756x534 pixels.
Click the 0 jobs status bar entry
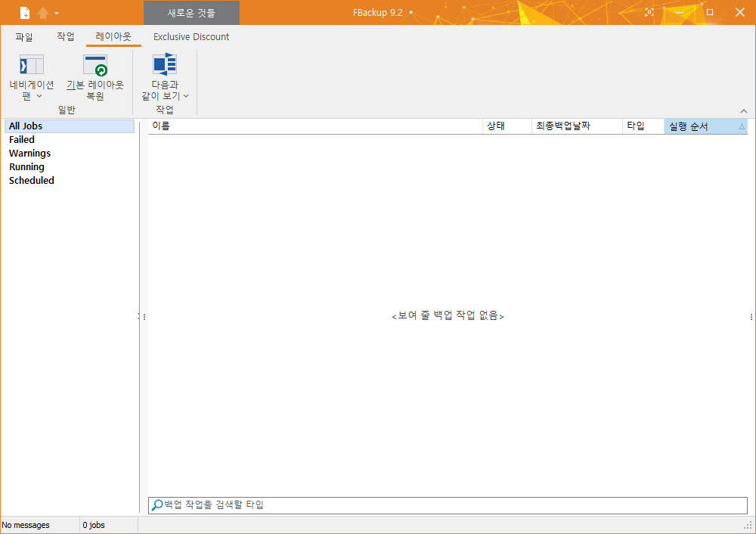(94, 525)
